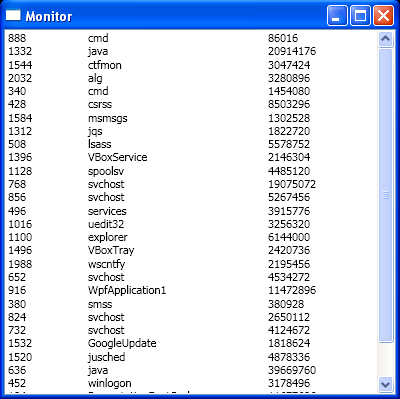Click process ID 1332
The width and height of the screenshot is (400, 399).
click(x=20, y=51)
